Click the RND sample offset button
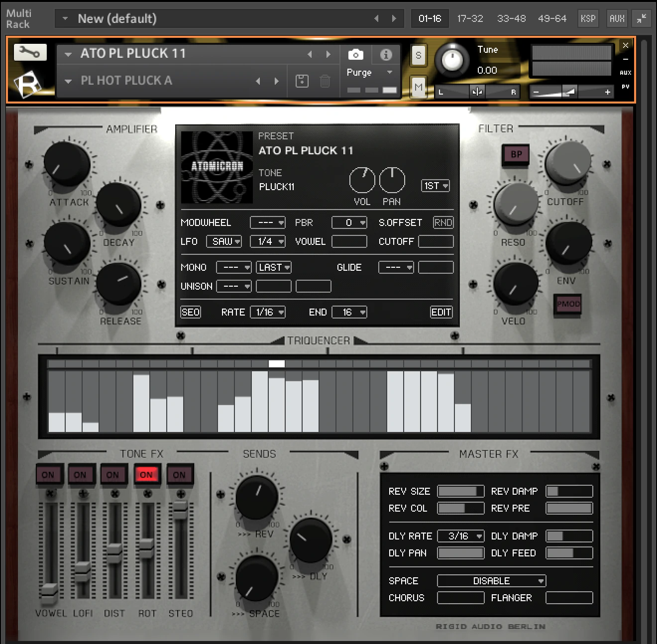 tap(443, 222)
